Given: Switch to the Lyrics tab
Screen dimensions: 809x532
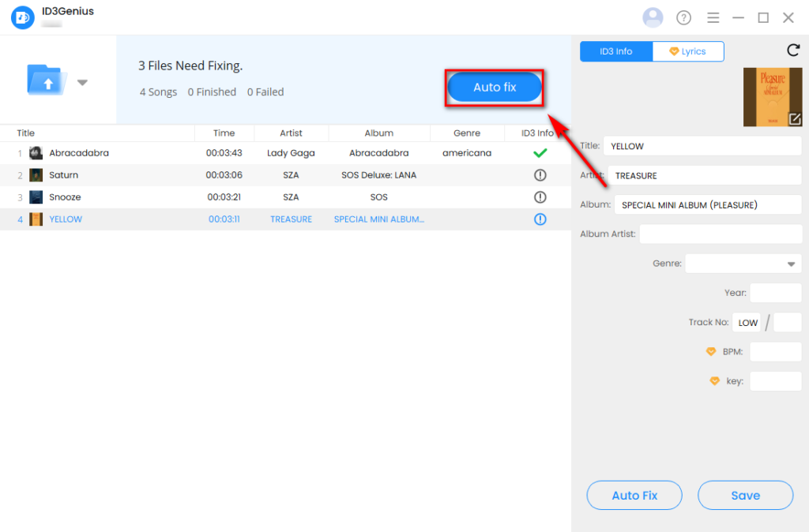Looking at the screenshot, I should tap(688, 51).
